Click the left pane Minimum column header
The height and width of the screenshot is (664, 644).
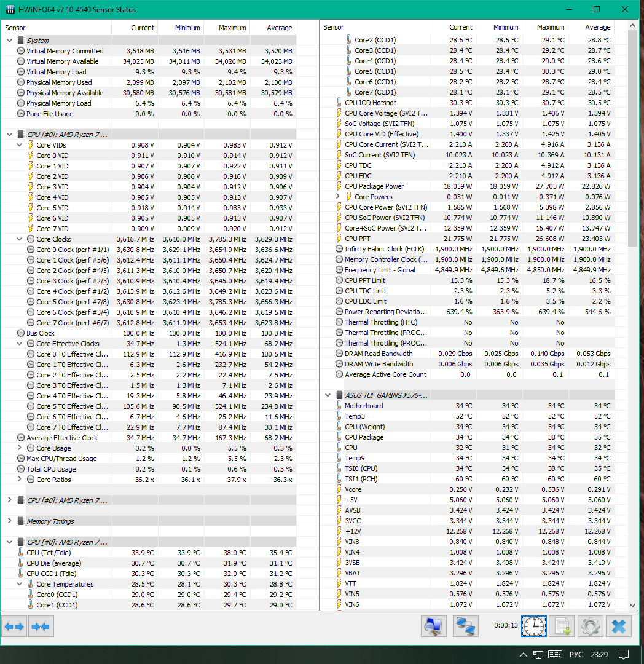[x=181, y=28]
